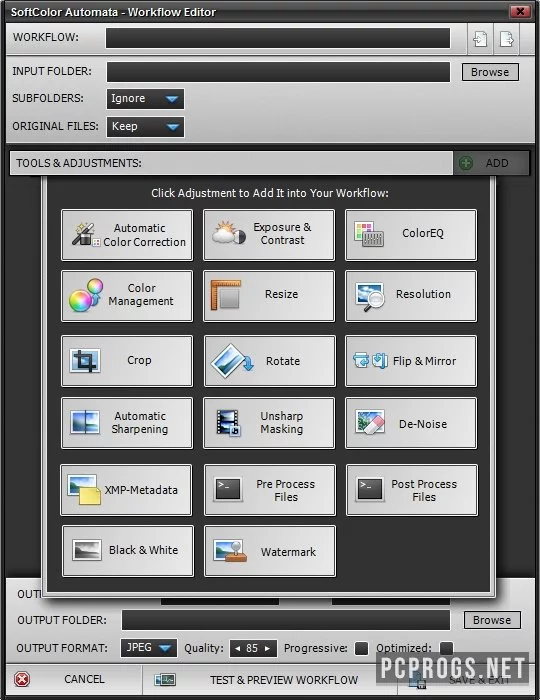Toggle the Progressive checkbox
The height and width of the screenshot is (700, 540).
361,648
